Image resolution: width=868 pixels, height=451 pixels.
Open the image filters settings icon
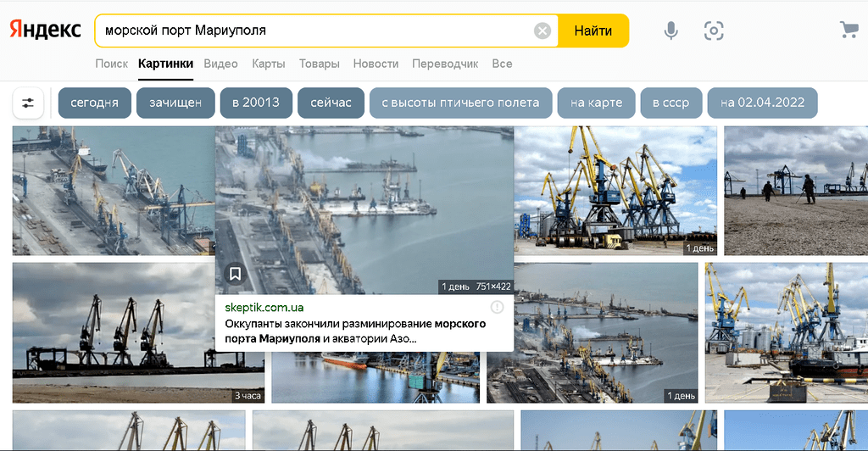point(28,103)
